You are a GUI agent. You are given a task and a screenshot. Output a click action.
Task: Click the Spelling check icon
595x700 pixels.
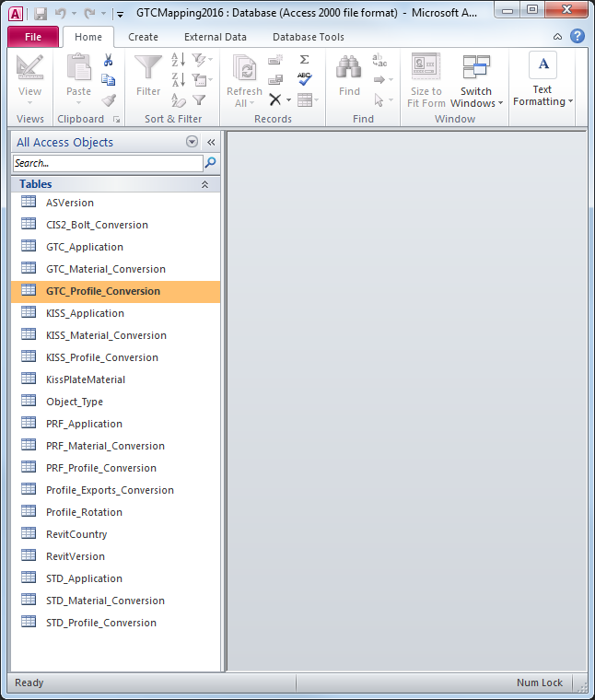305,79
